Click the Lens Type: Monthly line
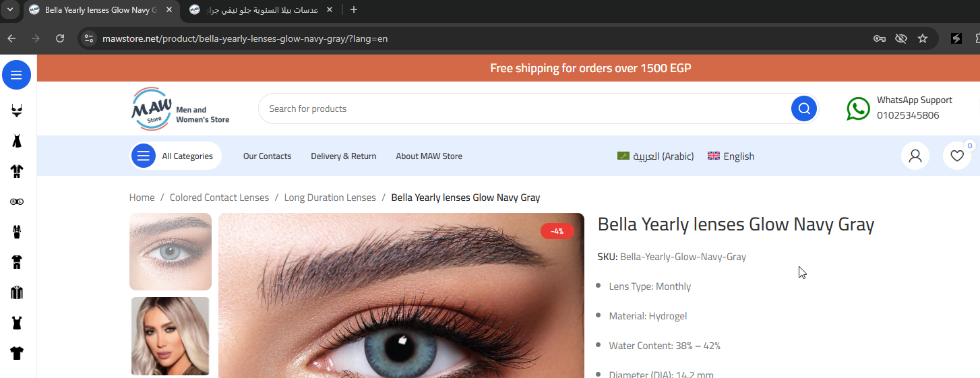 click(x=650, y=286)
